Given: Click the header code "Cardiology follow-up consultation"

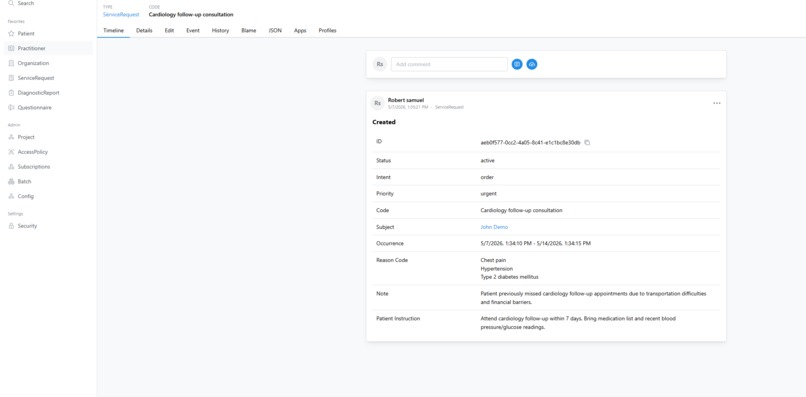Looking at the screenshot, I should pyautogui.click(x=191, y=14).
